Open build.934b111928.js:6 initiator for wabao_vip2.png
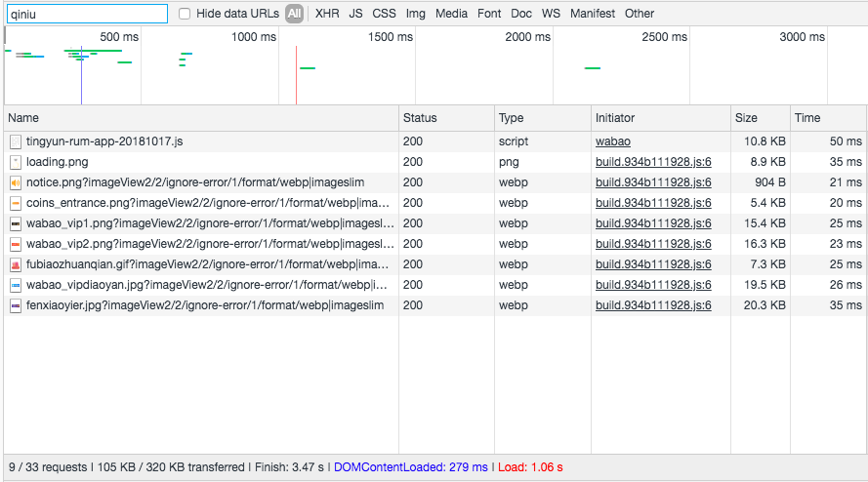Screen dimensions: 868x482 tap(653, 244)
